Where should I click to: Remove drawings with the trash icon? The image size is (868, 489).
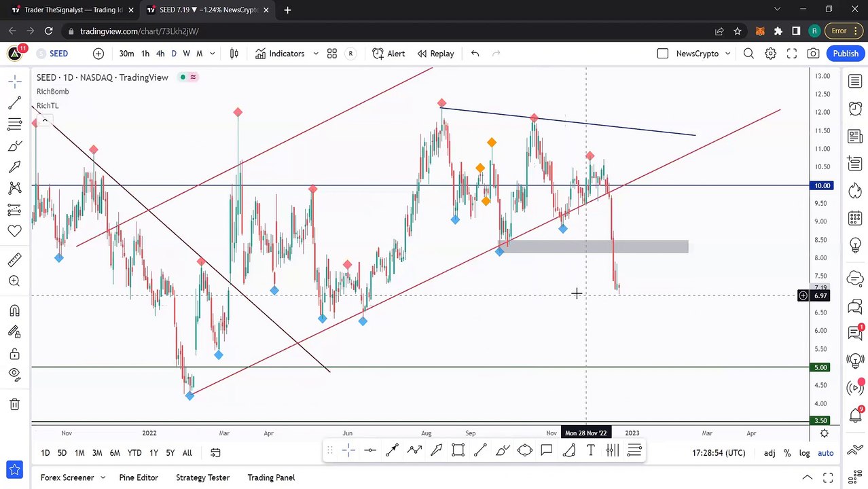point(14,405)
